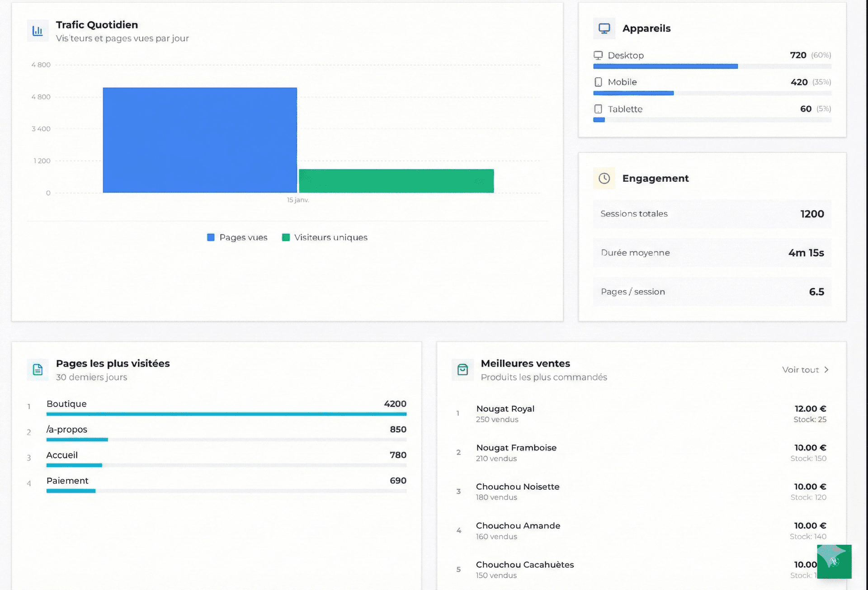
Task: Expand the Voir tout chevron arrow
Action: point(826,370)
